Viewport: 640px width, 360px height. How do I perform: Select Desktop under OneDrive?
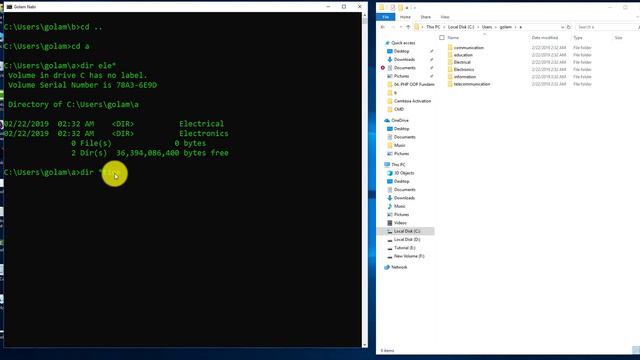[x=401, y=129]
